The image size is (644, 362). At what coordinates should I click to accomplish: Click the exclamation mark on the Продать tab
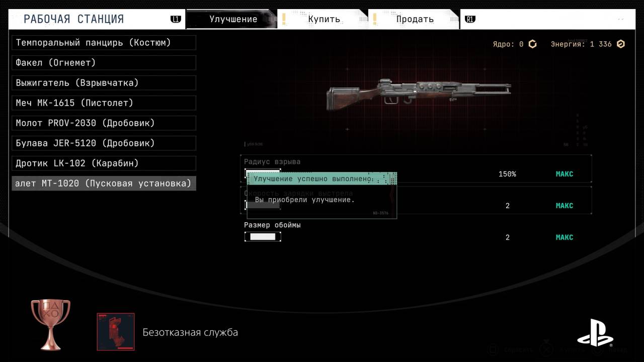375,19
